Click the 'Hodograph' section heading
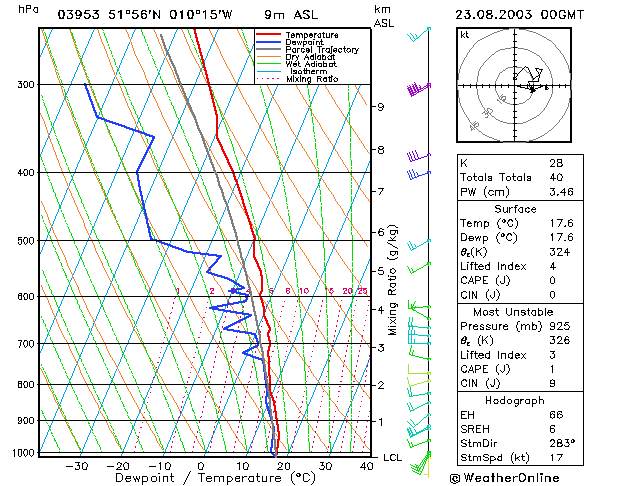This screenshot has height=486, width=629. point(514,401)
